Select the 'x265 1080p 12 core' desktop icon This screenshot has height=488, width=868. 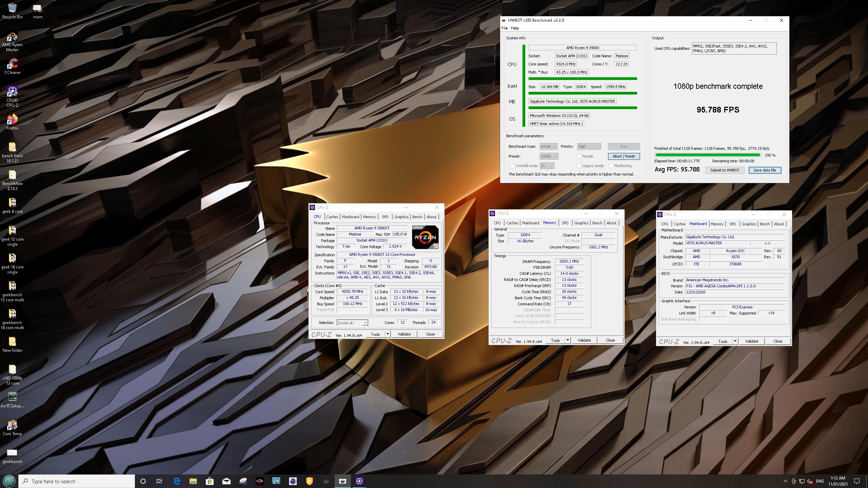[12, 375]
